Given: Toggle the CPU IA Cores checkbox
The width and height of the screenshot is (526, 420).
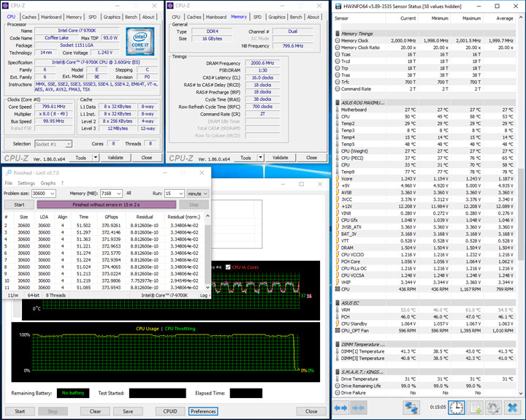Looking at the screenshot, I should pos(226,266).
